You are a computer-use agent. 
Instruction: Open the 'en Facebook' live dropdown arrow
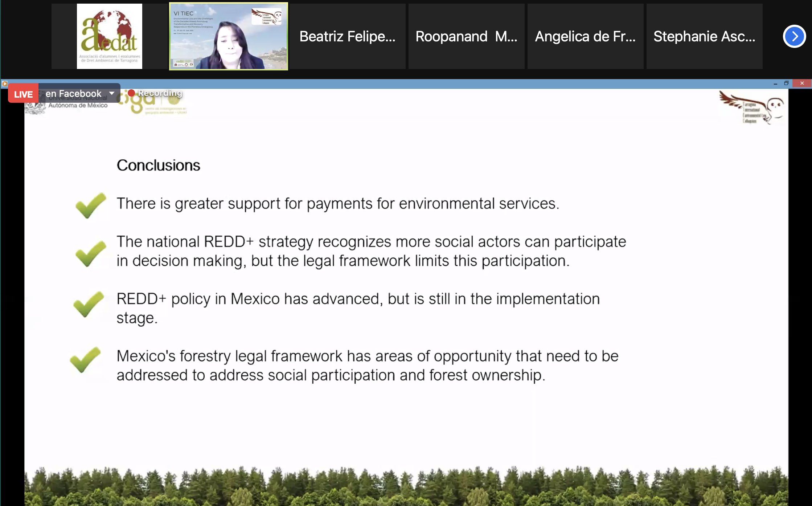click(x=112, y=93)
